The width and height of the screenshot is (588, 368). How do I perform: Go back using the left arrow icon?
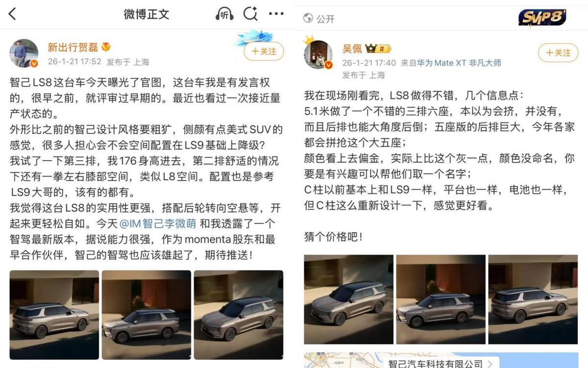click(x=12, y=14)
